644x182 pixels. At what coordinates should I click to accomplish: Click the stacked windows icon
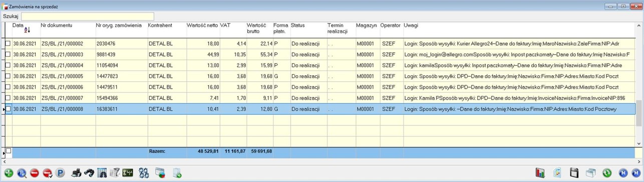[590, 173]
